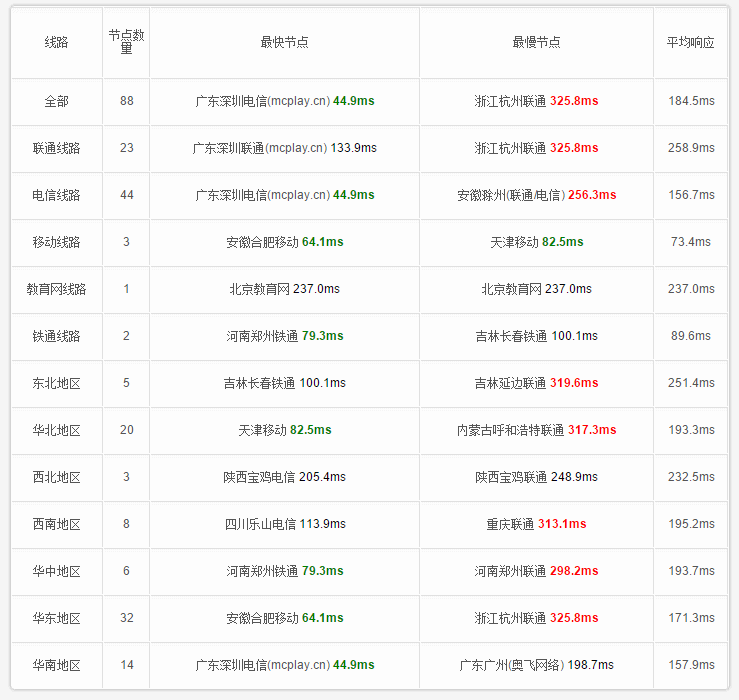This screenshot has height=700, width=739.
Task: Select the 电信线路 row label
Action: [57, 195]
